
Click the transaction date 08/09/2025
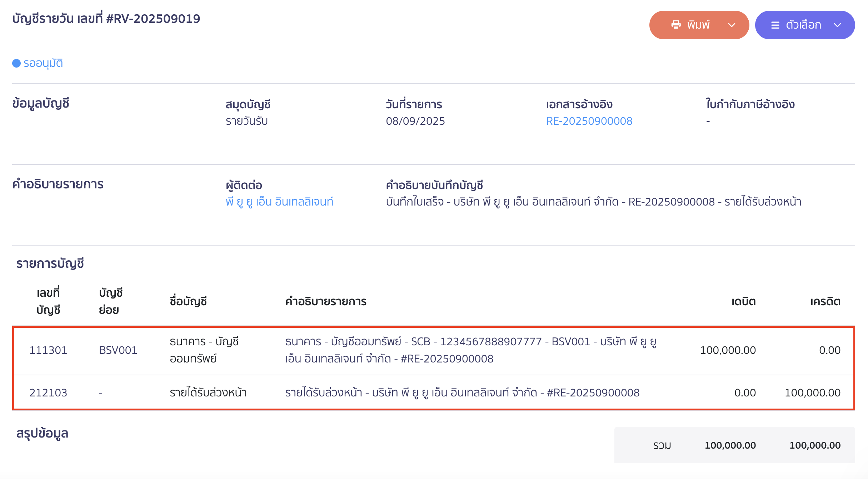pos(415,121)
